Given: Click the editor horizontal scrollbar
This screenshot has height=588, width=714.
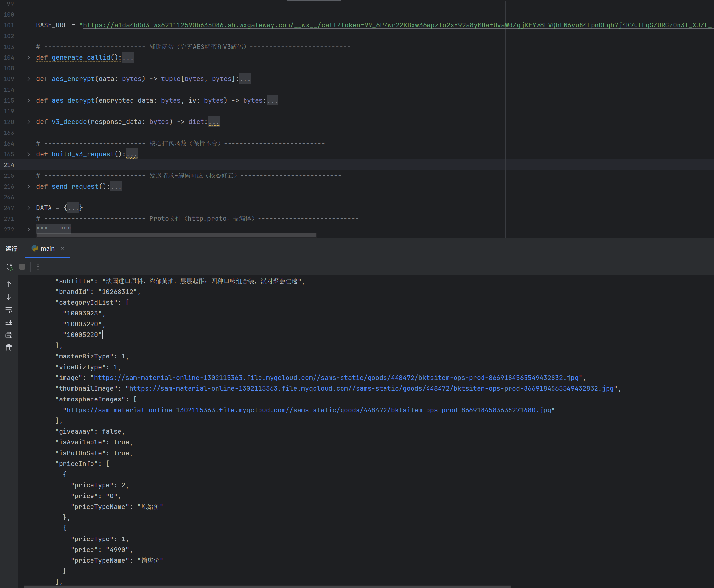Looking at the screenshot, I should tap(176, 235).
